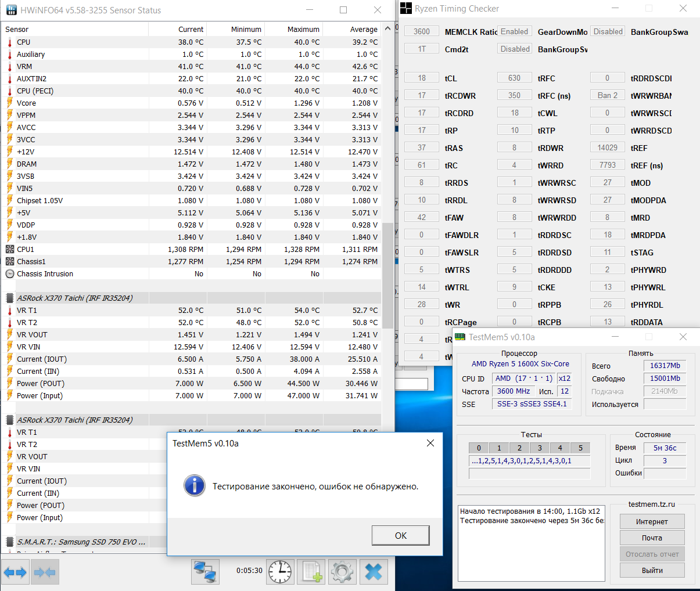Click the collapse columns inward-arrows icon in HWiNFO
700x591 pixels.
[x=45, y=572]
